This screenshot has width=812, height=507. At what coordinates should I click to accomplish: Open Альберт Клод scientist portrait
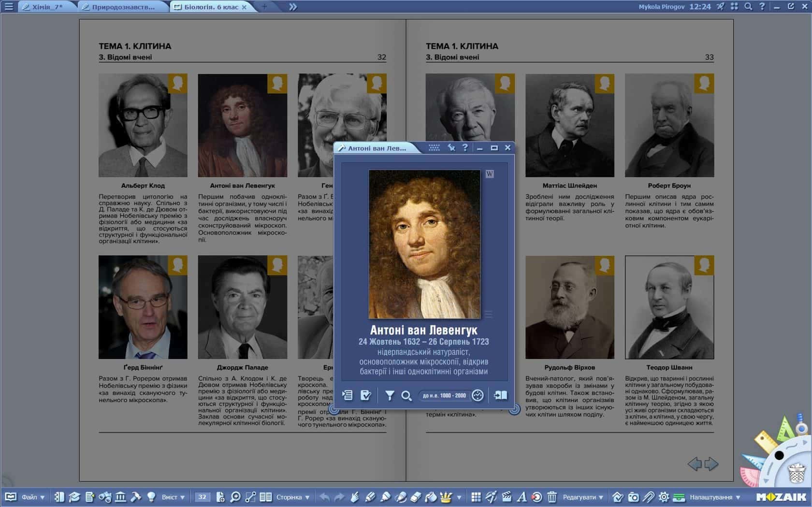point(143,125)
